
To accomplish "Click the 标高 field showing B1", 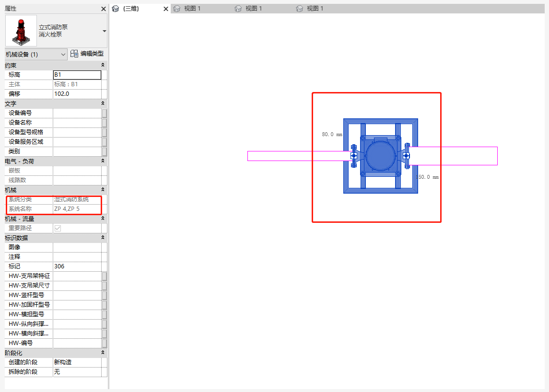I will click(x=77, y=75).
